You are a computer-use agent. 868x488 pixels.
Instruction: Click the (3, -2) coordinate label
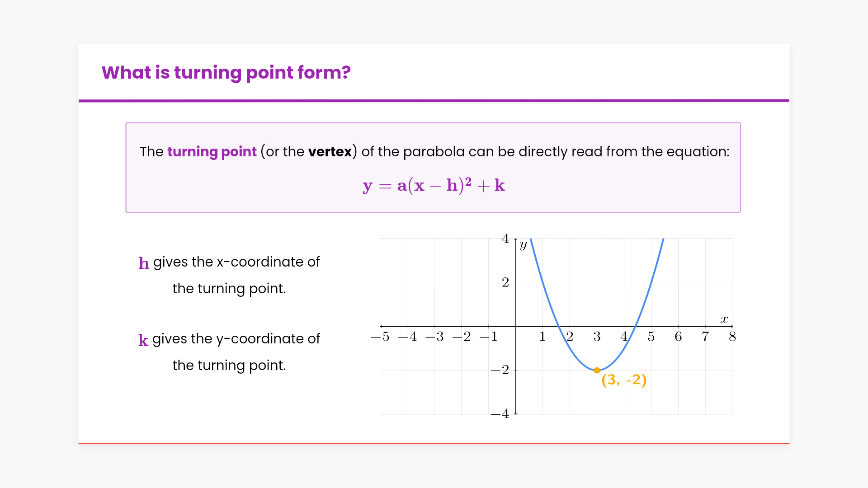[624, 380]
